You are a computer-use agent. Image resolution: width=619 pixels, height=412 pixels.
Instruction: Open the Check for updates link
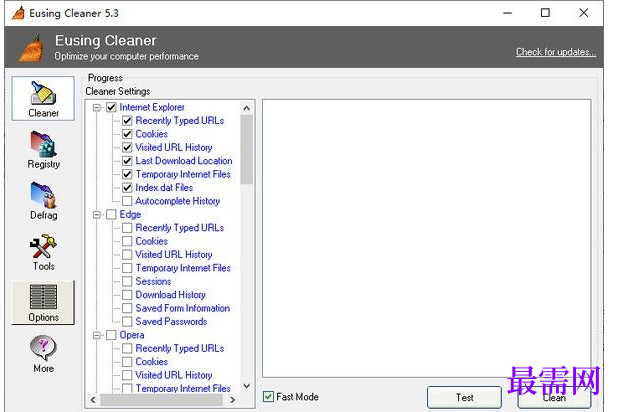tap(556, 52)
